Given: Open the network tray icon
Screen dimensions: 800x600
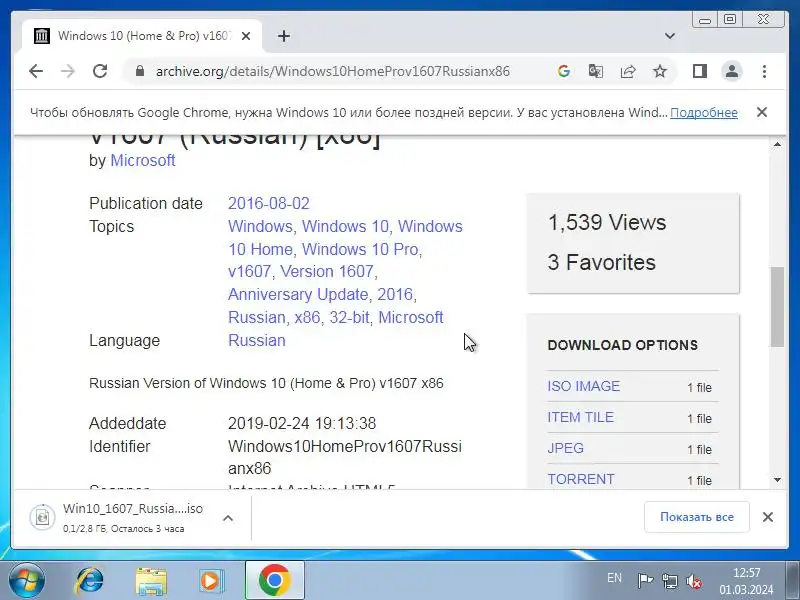Looking at the screenshot, I should coord(669,580).
